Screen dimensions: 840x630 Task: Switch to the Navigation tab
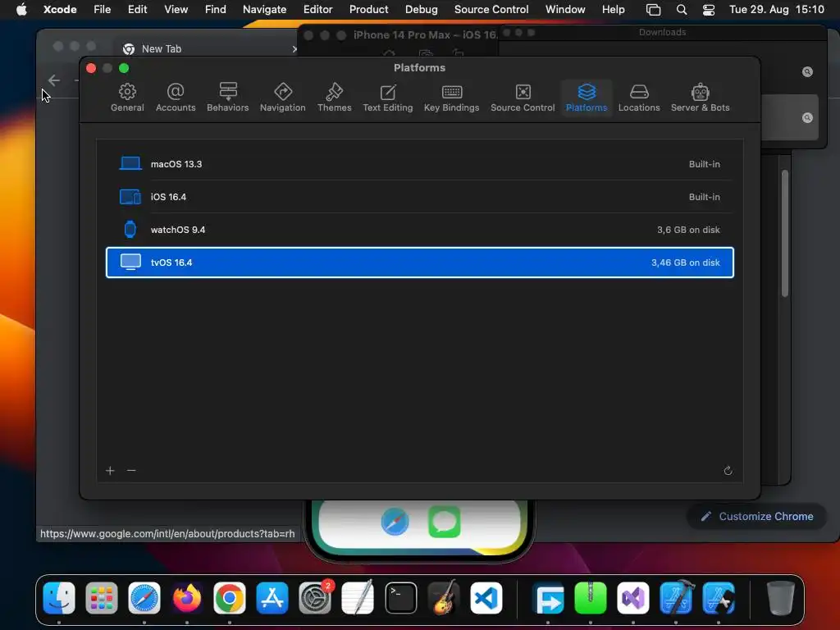tap(282, 98)
